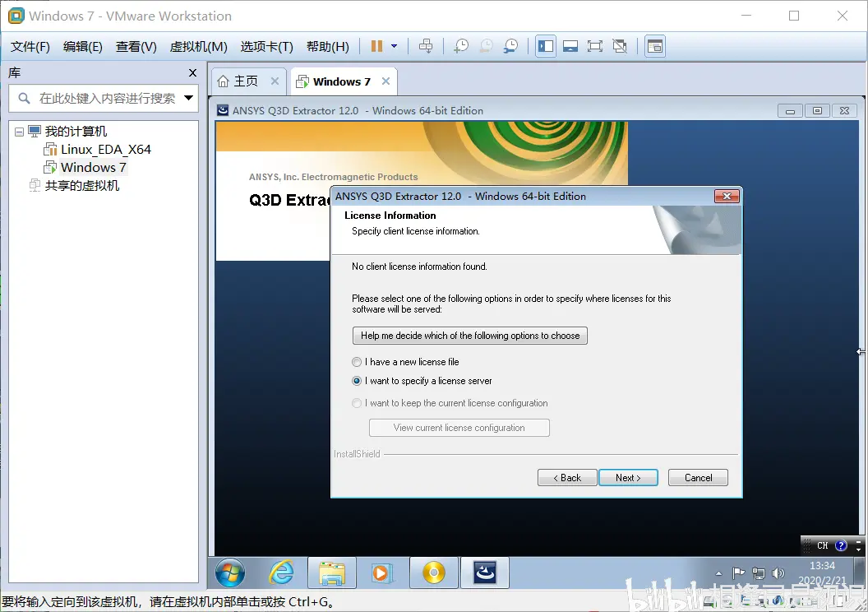Screen dimensions: 868x612
Task: Click Next to continue installation
Action: point(628,477)
